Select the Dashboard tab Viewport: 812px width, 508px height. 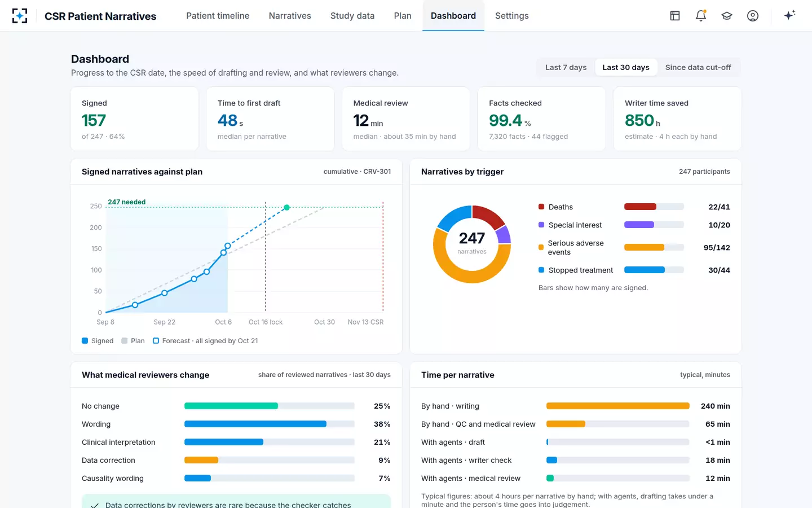click(x=453, y=16)
